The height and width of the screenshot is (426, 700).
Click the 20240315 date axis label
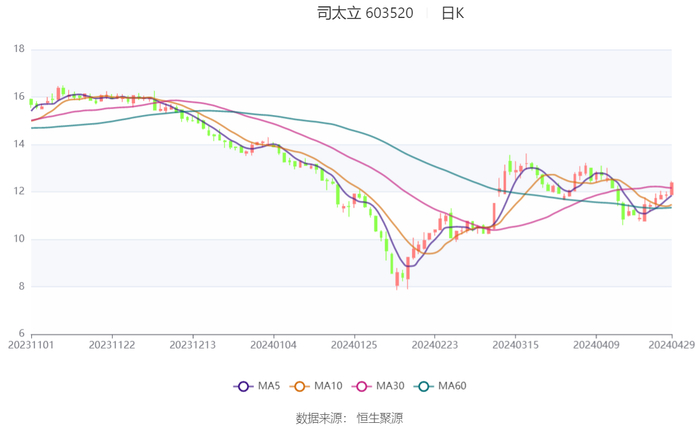click(514, 345)
